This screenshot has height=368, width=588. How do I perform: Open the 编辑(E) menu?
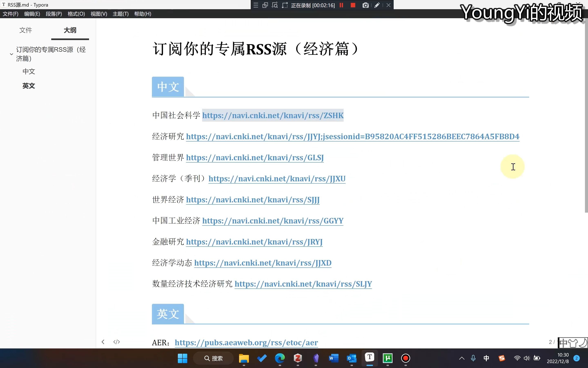pyautogui.click(x=32, y=14)
